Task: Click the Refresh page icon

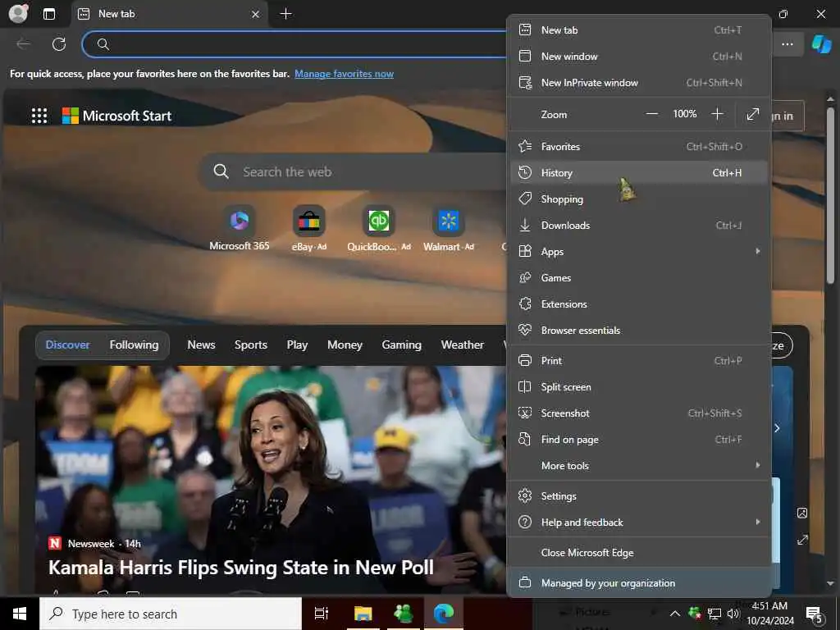Action: coord(59,44)
